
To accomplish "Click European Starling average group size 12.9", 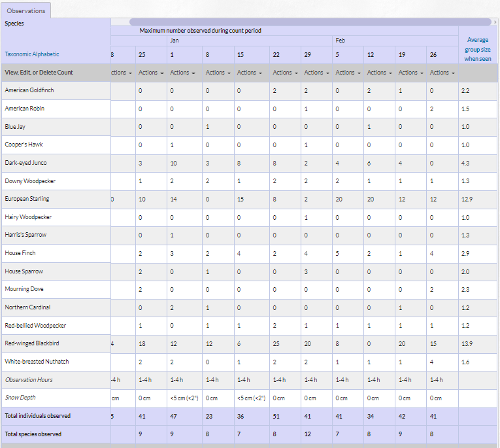I will [467, 199].
